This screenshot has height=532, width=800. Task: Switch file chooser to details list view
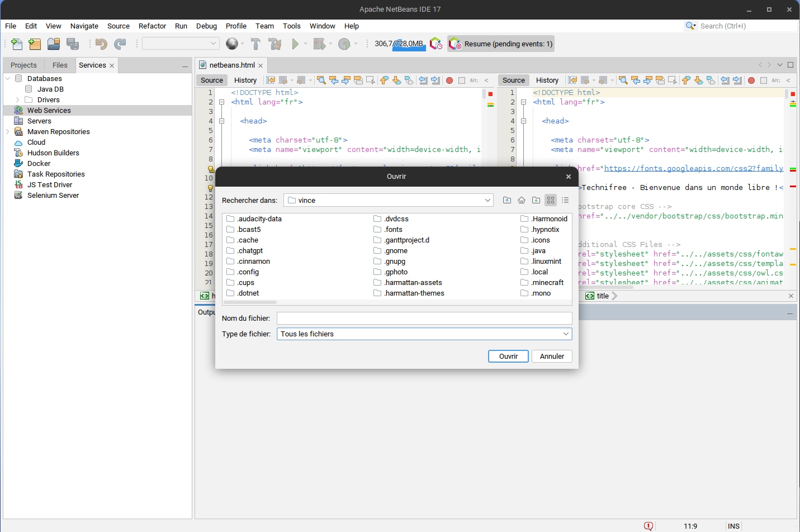point(565,200)
